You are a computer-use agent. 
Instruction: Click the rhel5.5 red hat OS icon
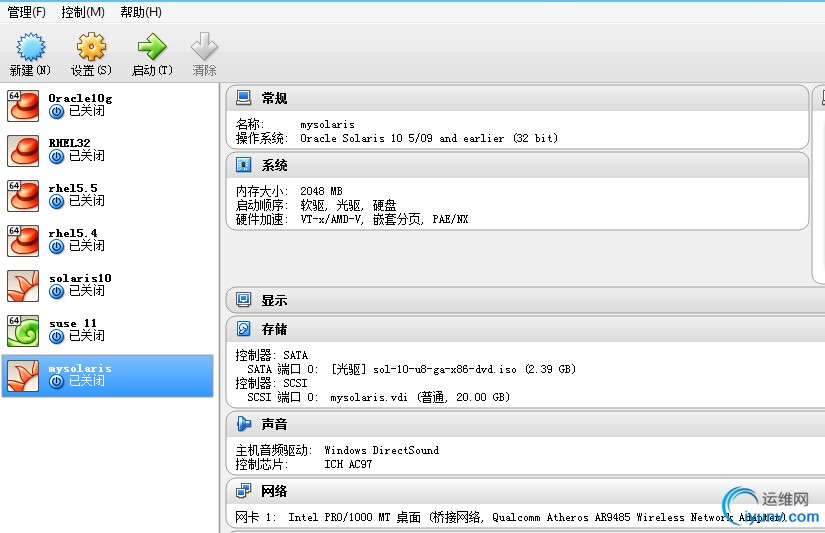[x=23, y=196]
